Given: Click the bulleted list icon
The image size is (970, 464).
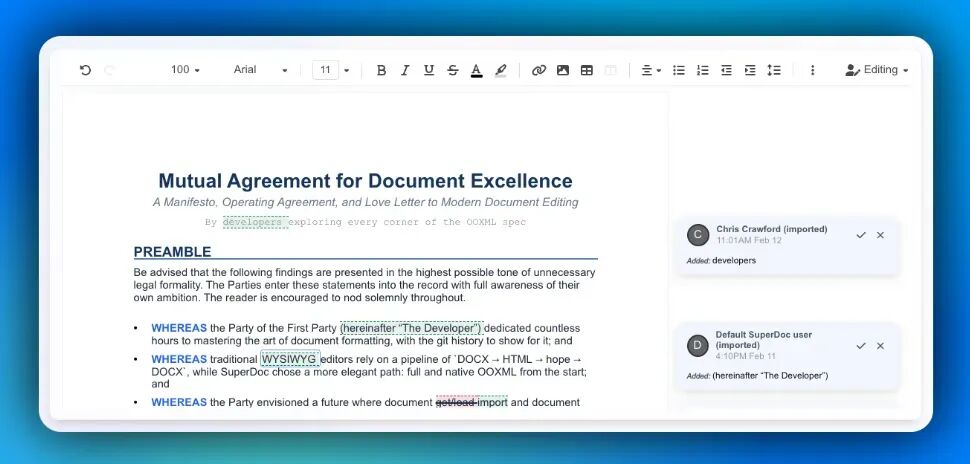Looking at the screenshot, I should click(x=679, y=70).
